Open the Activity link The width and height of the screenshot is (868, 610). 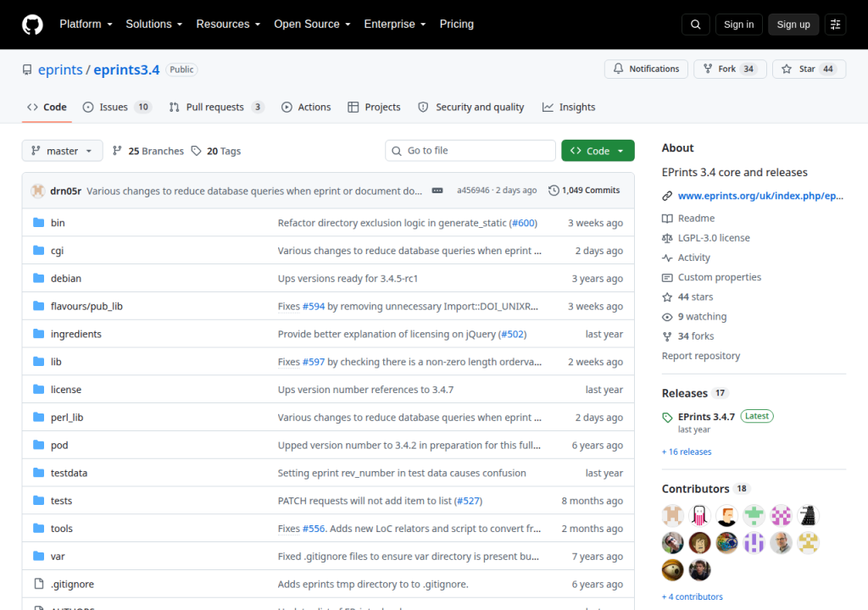pyautogui.click(x=693, y=258)
